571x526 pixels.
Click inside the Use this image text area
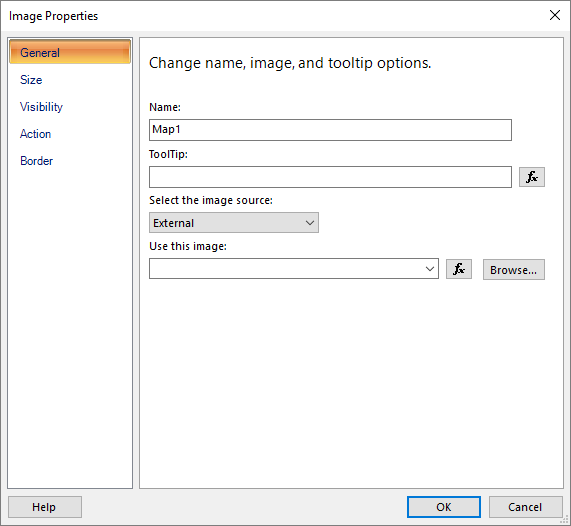tap(286, 269)
